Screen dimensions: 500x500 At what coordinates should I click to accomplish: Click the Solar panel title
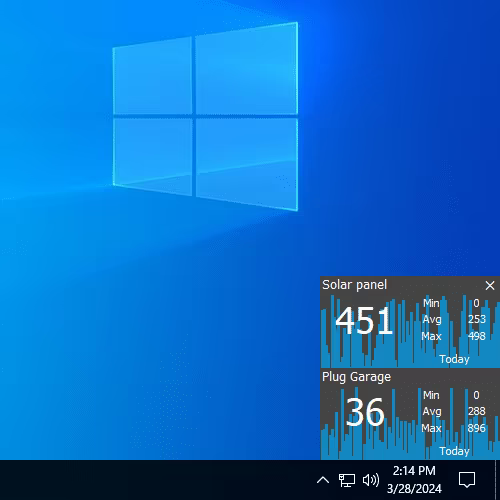[x=354, y=285]
